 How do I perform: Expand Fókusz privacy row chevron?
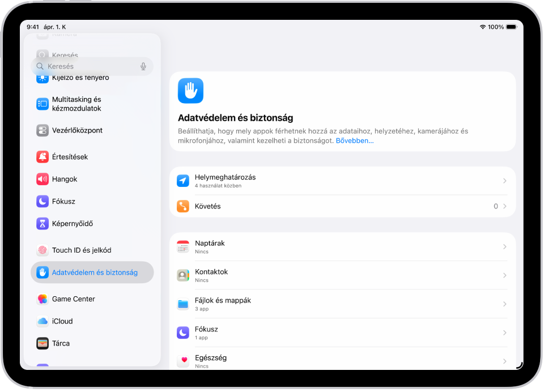click(x=505, y=333)
